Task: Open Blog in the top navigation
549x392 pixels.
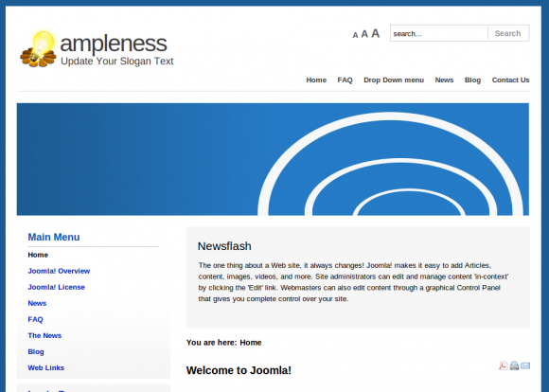Action: [x=472, y=80]
